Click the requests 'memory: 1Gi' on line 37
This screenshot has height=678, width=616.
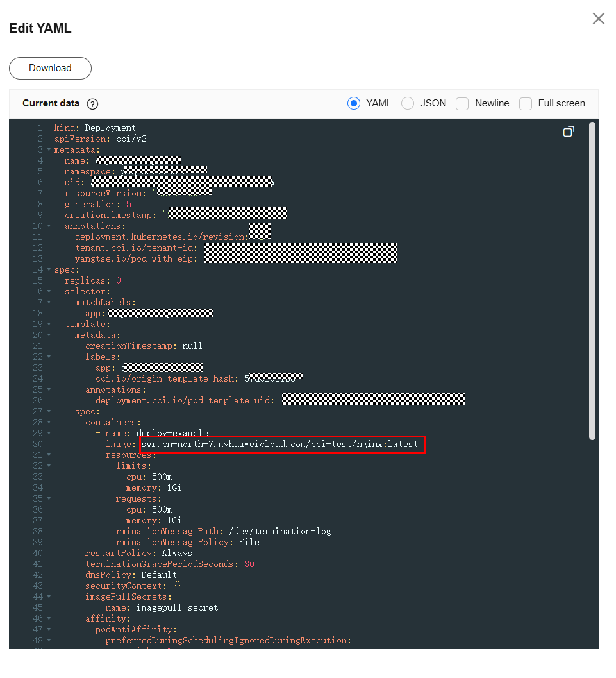(154, 521)
